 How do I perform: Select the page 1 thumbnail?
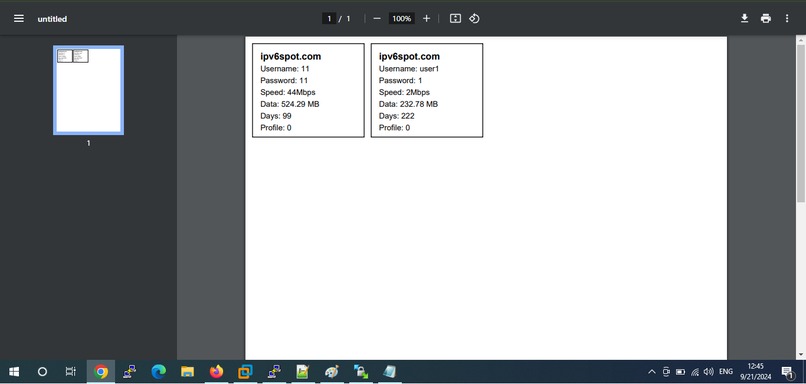[x=88, y=90]
